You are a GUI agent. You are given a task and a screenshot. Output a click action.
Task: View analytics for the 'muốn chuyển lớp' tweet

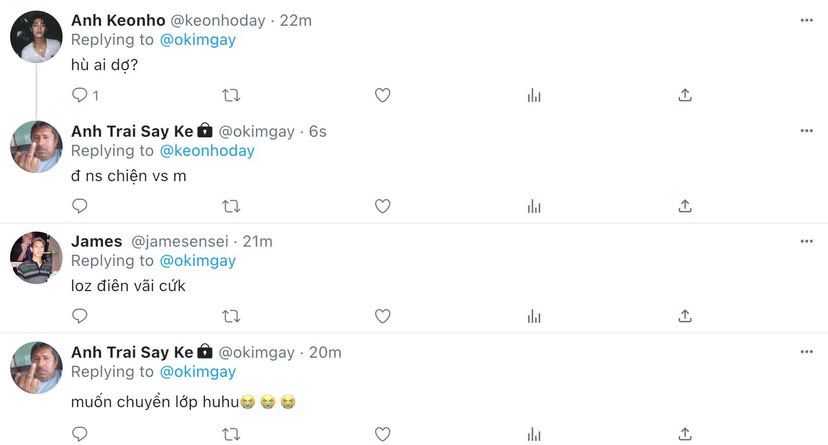click(534, 434)
